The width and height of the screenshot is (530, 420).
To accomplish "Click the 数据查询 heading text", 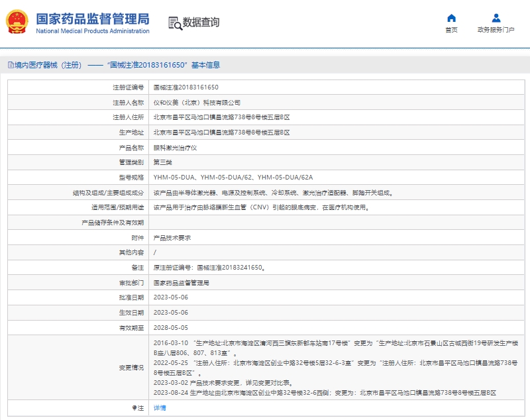I will (201, 23).
